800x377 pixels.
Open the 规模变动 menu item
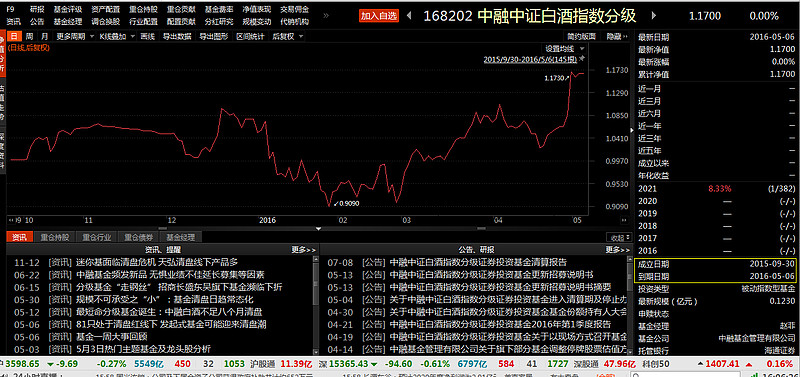pos(257,21)
